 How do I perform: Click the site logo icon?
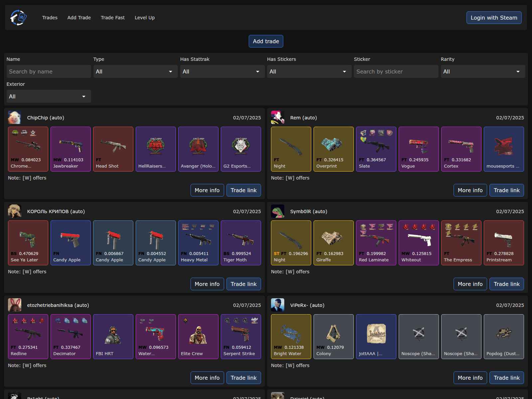18,18
